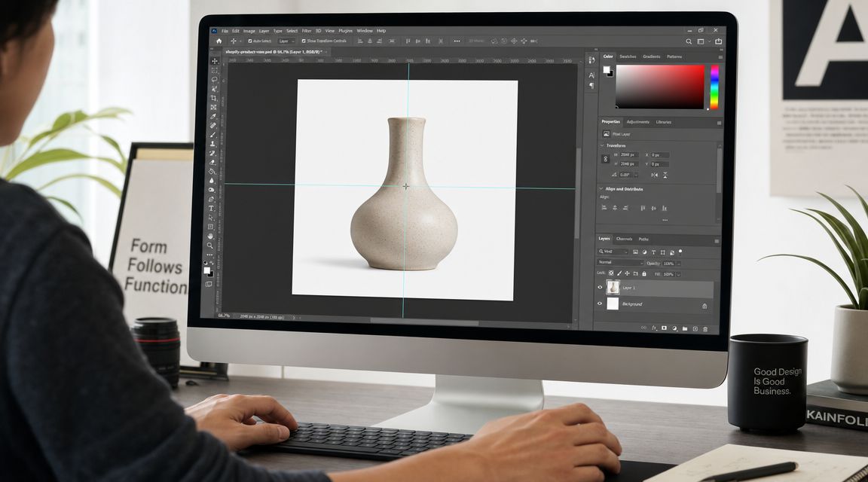Select the Crop tool
868x482 pixels.
(x=214, y=98)
